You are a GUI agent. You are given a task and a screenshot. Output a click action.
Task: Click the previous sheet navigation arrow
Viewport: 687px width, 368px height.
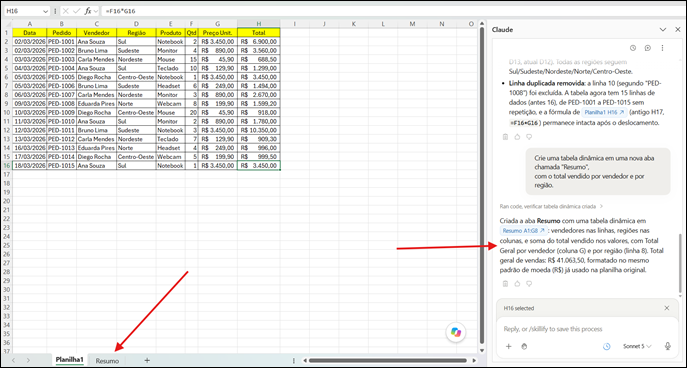coord(14,361)
